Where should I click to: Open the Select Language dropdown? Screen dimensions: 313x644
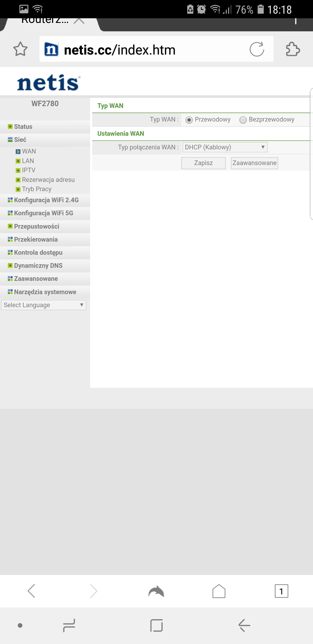(44, 305)
